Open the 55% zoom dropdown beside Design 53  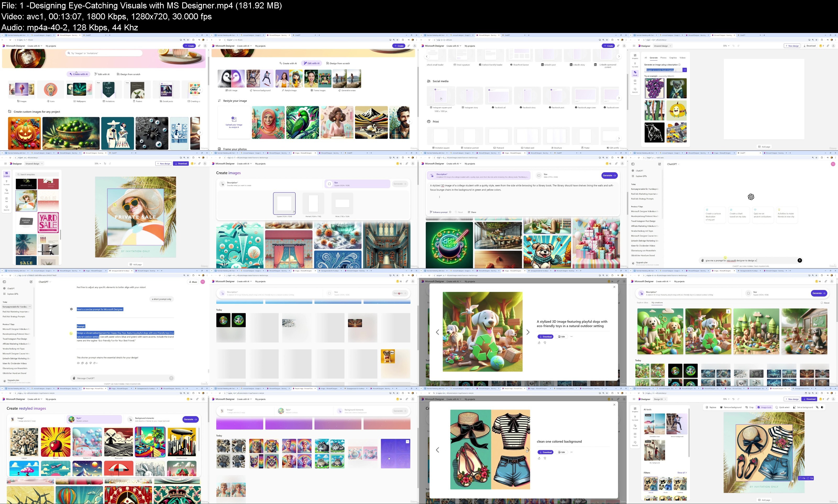[x=726, y=399]
